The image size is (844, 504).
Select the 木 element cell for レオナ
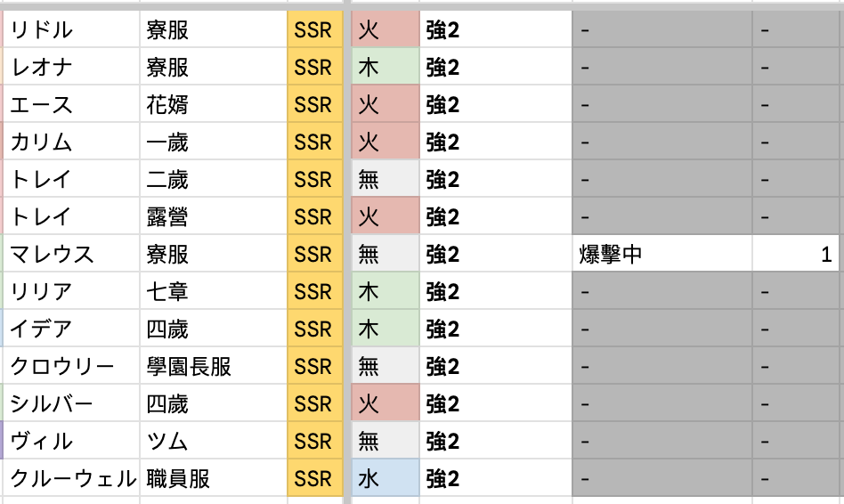pos(385,67)
